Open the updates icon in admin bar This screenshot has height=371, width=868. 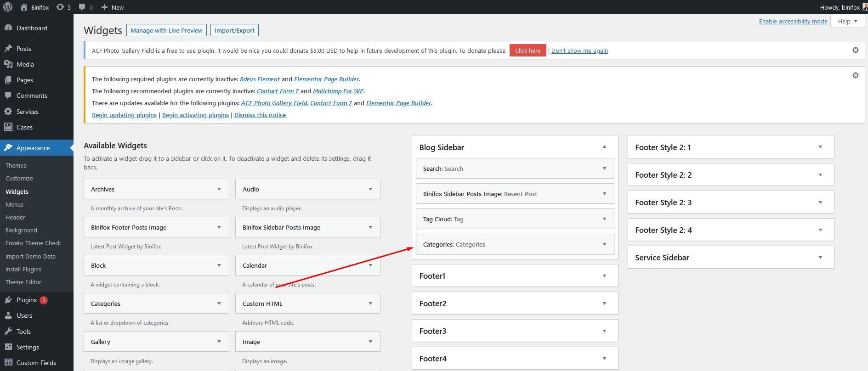point(60,7)
